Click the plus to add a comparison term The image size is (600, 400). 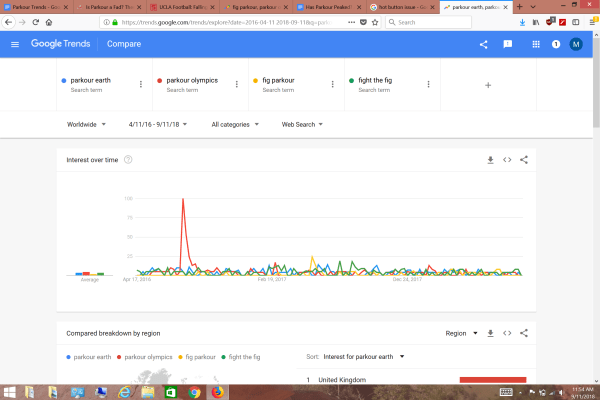(488, 85)
